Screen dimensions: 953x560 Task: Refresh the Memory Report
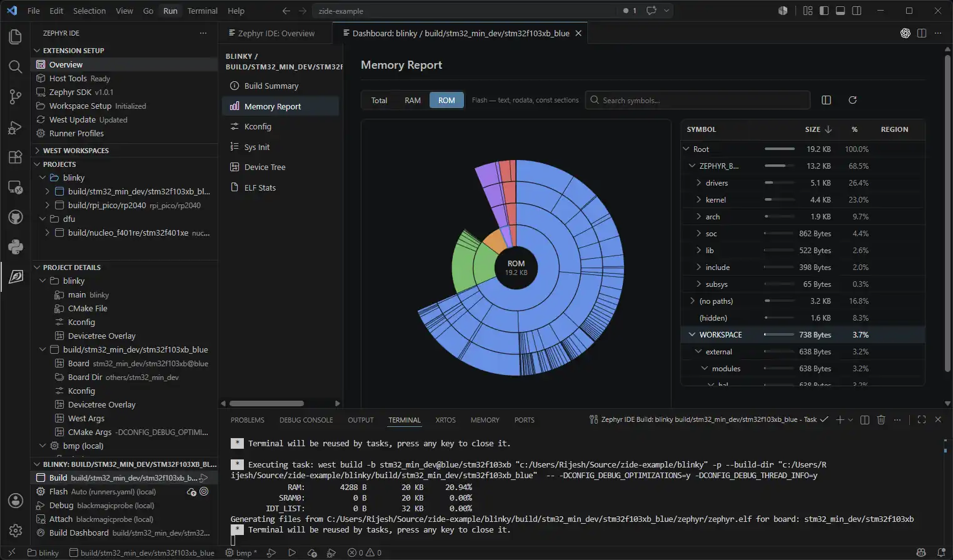852,100
